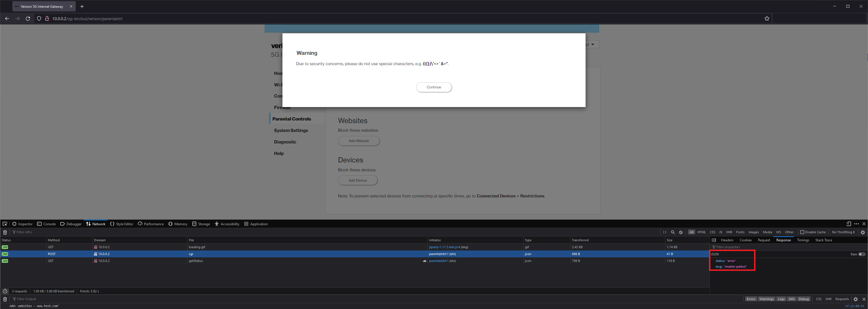This screenshot has height=309, width=868.
Task: Reload the page in browser toolbar
Action: tap(28, 19)
